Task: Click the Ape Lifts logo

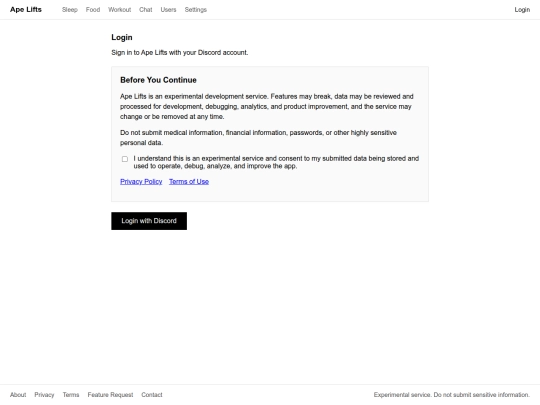Action: tap(26, 10)
